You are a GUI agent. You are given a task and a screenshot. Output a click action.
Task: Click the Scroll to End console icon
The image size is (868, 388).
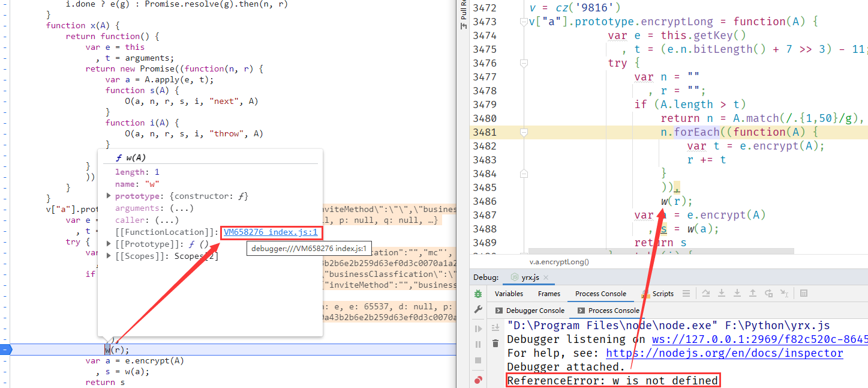pyautogui.click(x=495, y=327)
